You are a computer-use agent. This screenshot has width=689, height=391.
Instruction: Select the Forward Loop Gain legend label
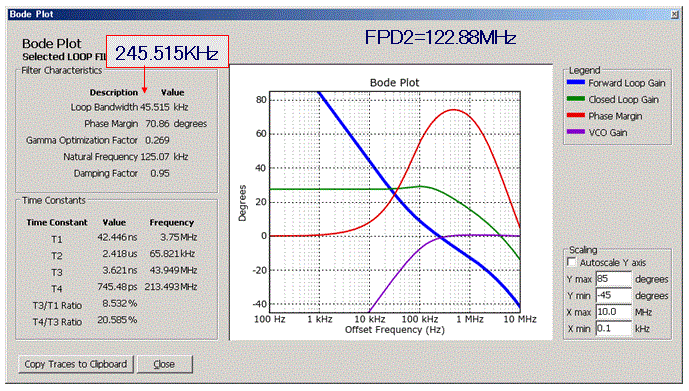point(627,83)
